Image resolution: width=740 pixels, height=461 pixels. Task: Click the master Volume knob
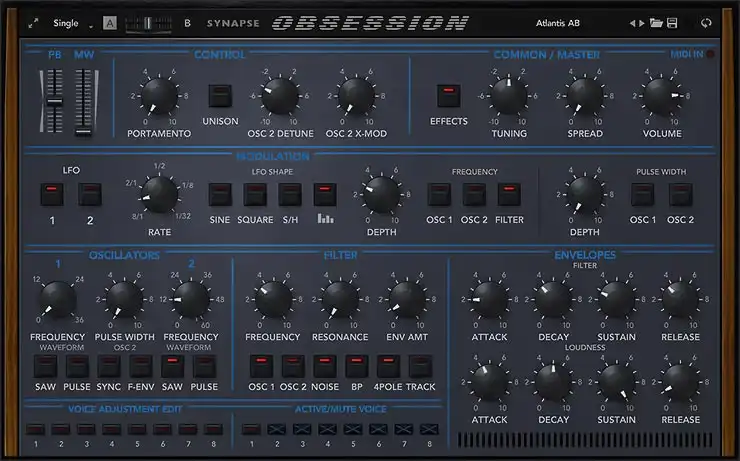662,96
